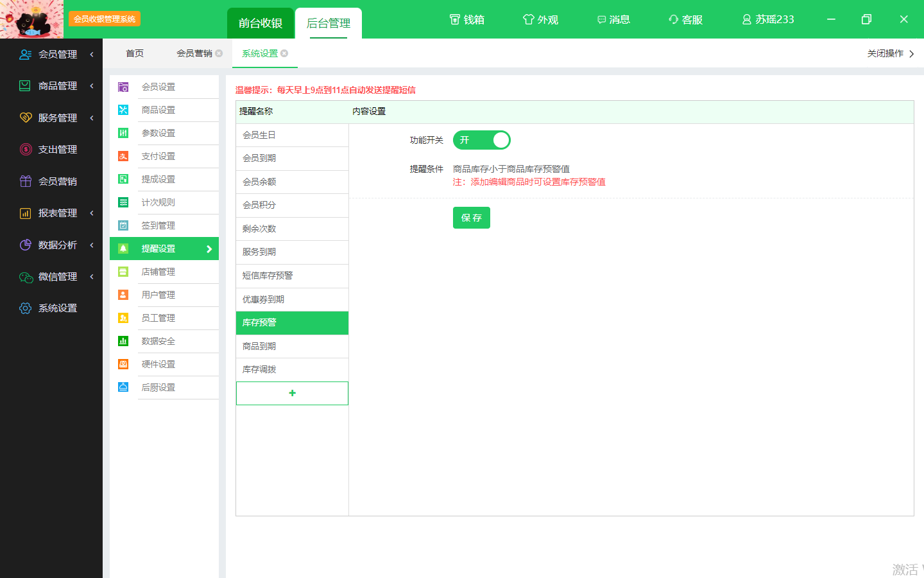924x578 pixels.
Task: Select the 系统设置 page tab
Action: [x=260, y=53]
